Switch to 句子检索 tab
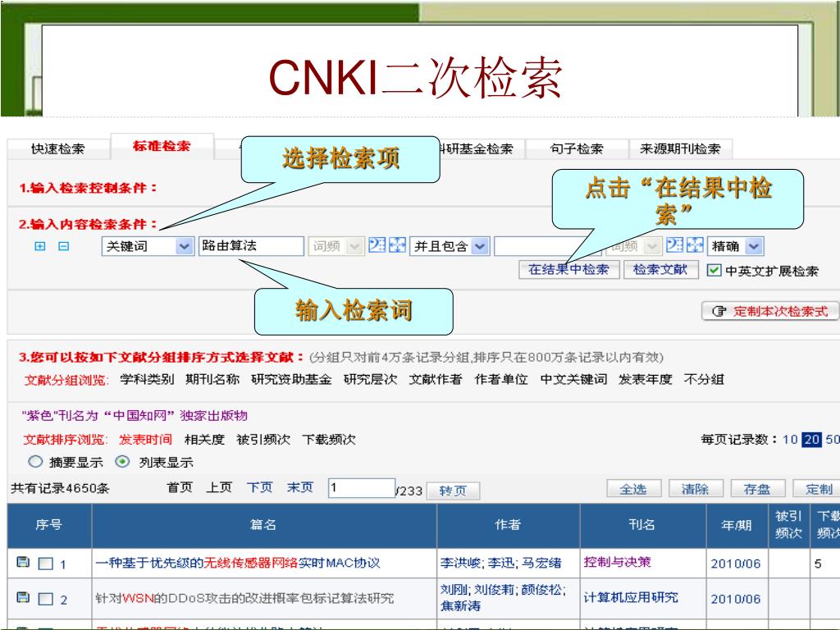The height and width of the screenshot is (630, 840). 577,149
